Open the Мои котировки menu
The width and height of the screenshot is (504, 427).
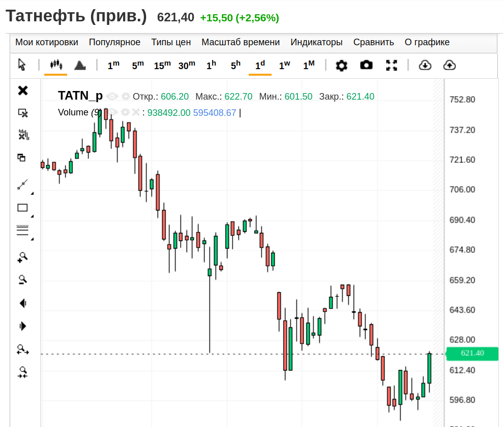tap(47, 42)
